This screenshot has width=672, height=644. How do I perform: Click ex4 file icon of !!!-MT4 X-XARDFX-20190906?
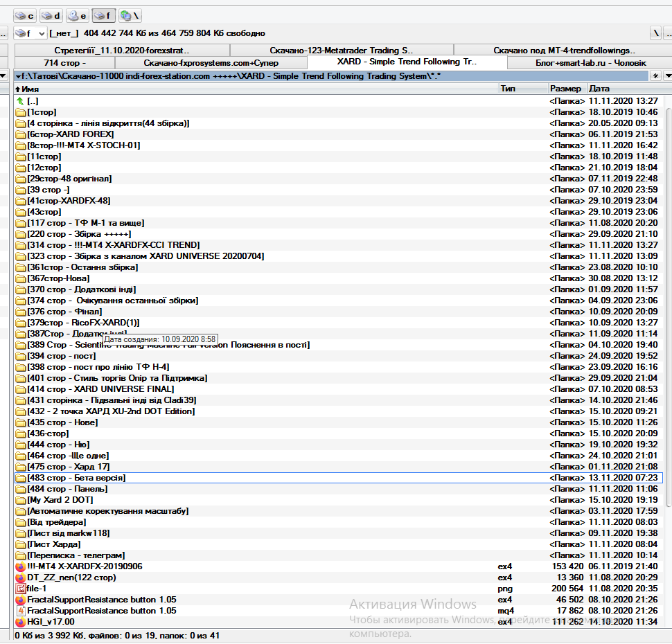coord(21,566)
